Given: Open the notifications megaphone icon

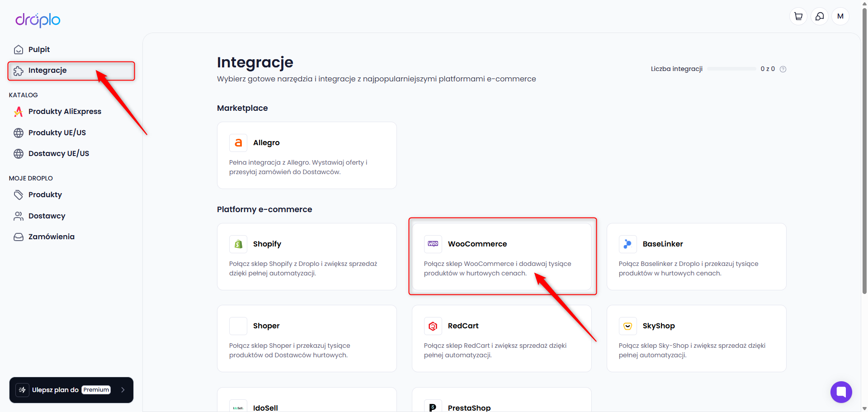Looking at the screenshot, I should coord(819,16).
